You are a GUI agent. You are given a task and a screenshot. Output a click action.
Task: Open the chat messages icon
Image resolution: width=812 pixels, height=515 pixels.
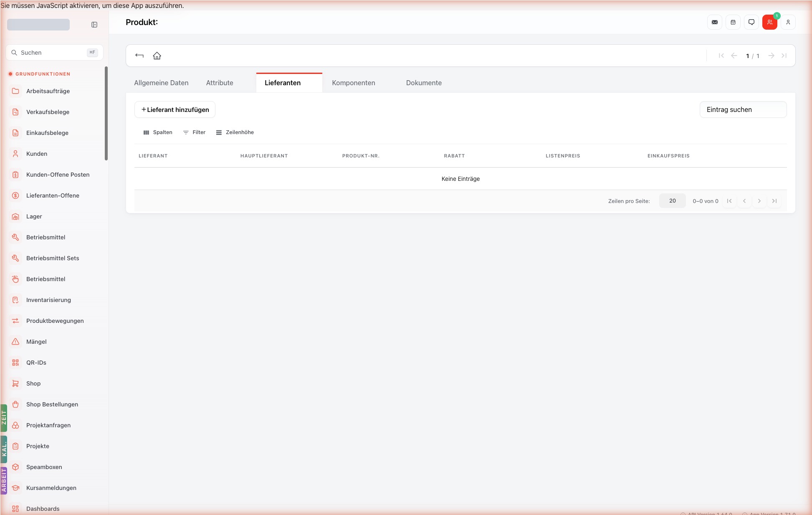point(751,22)
